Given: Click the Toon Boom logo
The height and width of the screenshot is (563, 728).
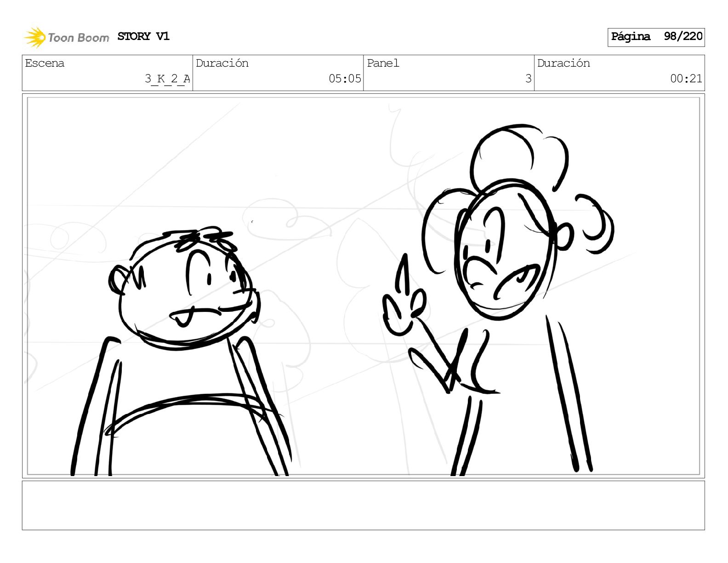Looking at the screenshot, I should [67, 37].
